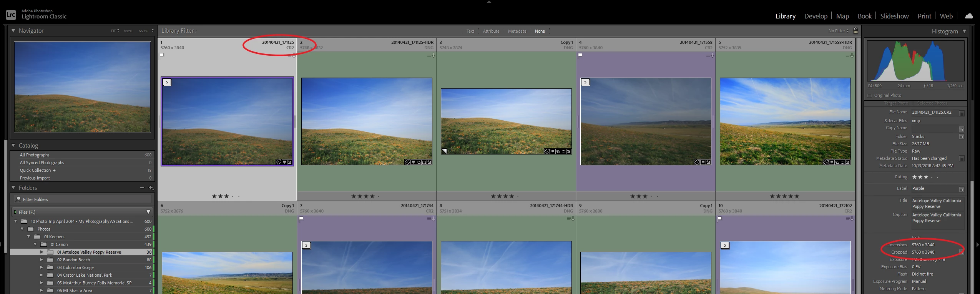
Task: Click the Label field showing Purple
Action: click(934, 189)
